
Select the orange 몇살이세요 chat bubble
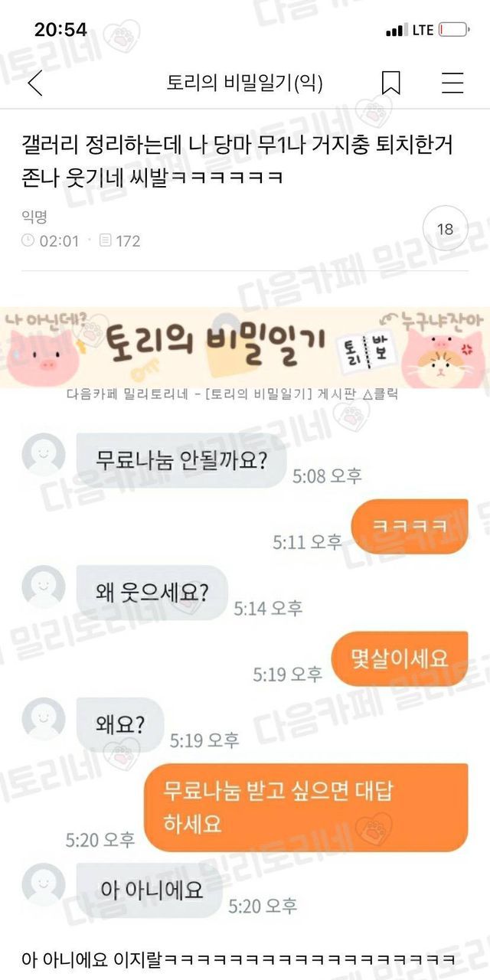click(400, 658)
